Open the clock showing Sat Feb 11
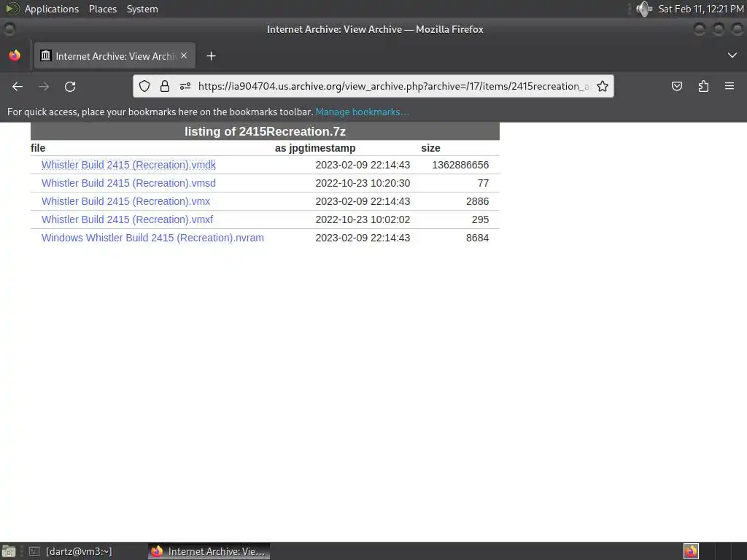 point(701,9)
